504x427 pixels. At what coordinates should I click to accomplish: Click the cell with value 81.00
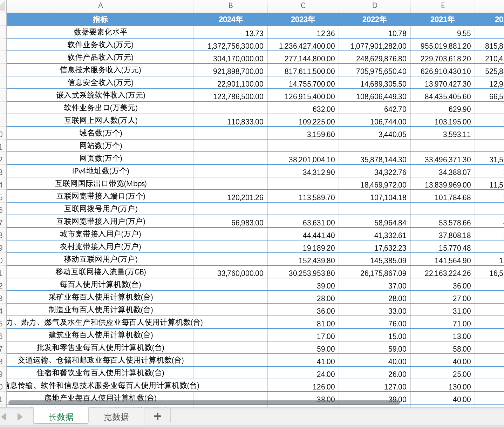pos(303,323)
